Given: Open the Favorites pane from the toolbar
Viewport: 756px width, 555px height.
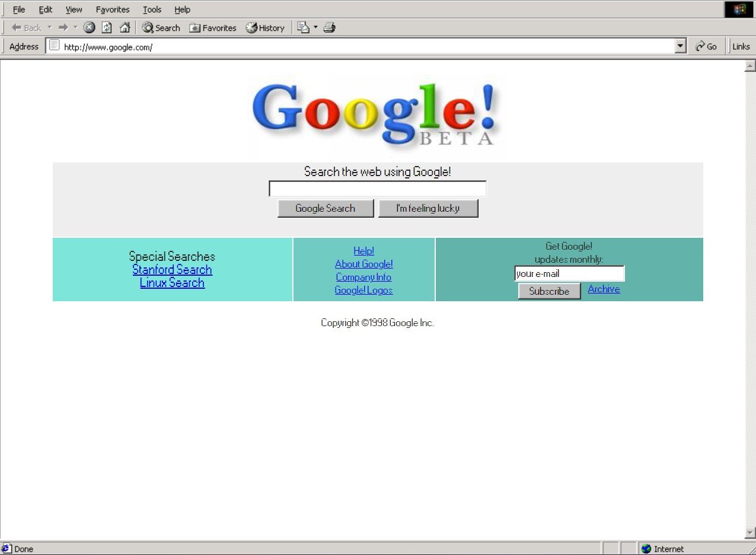Looking at the screenshot, I should point(213,28).
